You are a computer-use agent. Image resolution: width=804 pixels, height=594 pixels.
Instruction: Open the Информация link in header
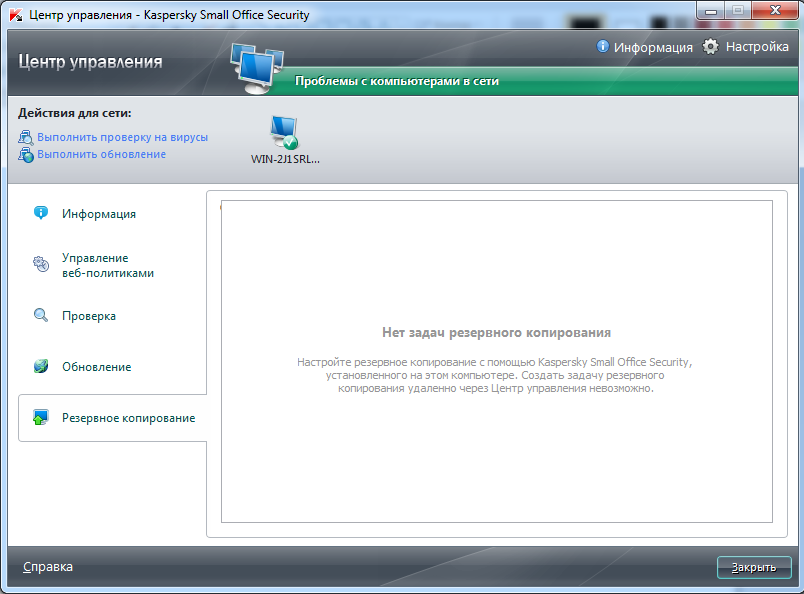tap(653, 47)
